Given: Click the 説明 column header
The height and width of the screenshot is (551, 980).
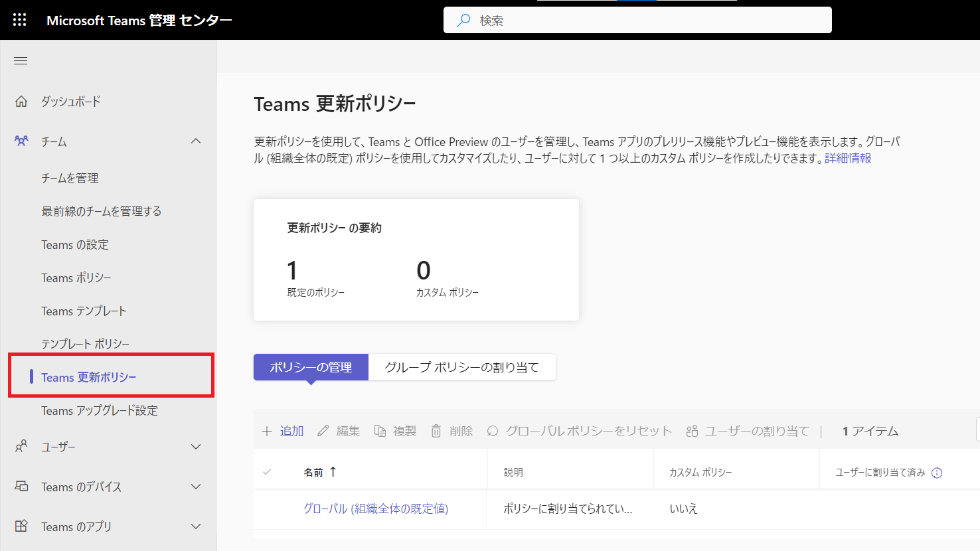Looking at the screenshot, I should point(513,473).
